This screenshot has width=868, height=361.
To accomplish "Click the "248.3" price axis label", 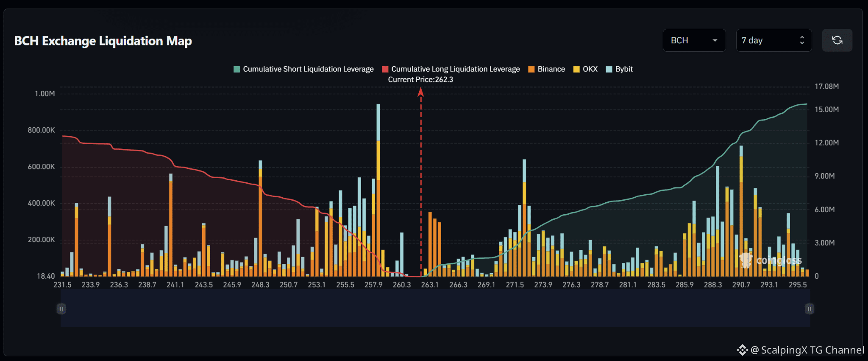I will tap(260, 285).
